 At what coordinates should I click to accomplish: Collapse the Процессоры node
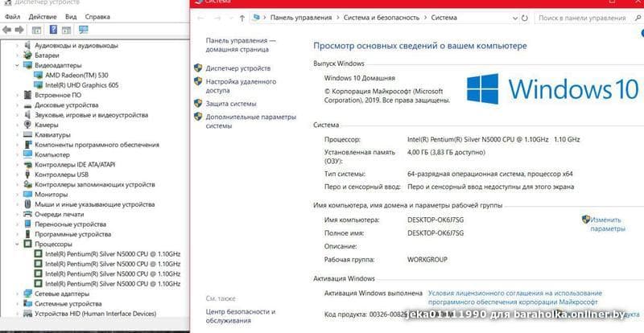pos(17,244)
